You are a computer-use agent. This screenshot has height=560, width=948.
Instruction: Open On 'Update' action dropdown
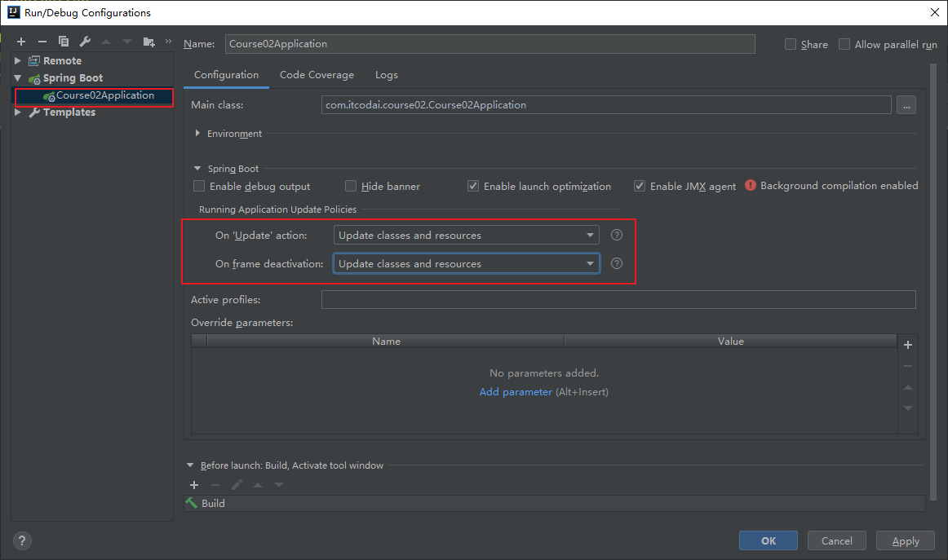coord(466,235)
